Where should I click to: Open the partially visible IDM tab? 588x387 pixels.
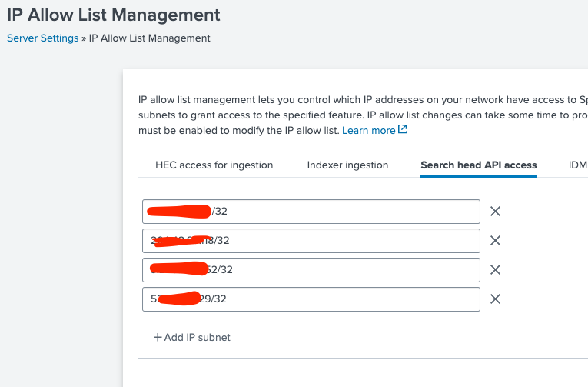pos(577,165)
